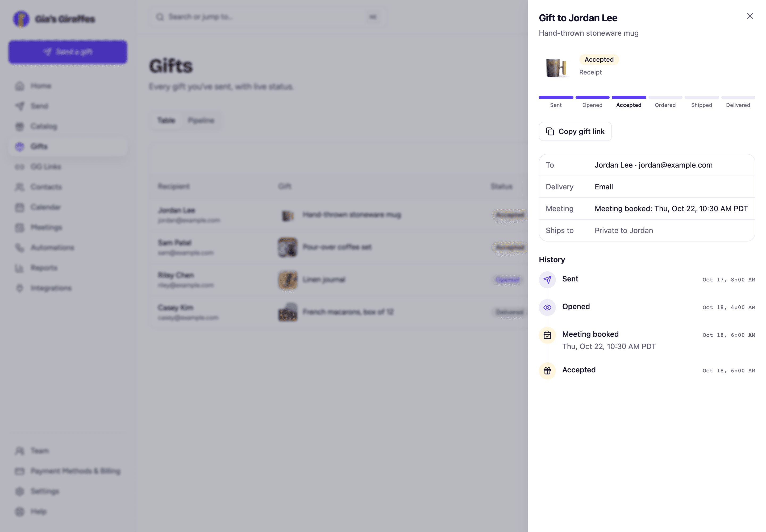Image resolution: width=766 pixels, height=532 pixels.
Task: Select the Accepted progress step
Action: (629, 102)
